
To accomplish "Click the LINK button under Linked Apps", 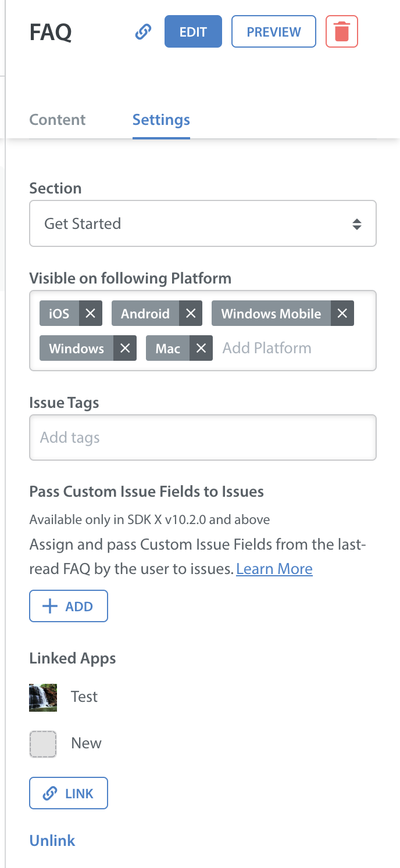I will 69,793.
